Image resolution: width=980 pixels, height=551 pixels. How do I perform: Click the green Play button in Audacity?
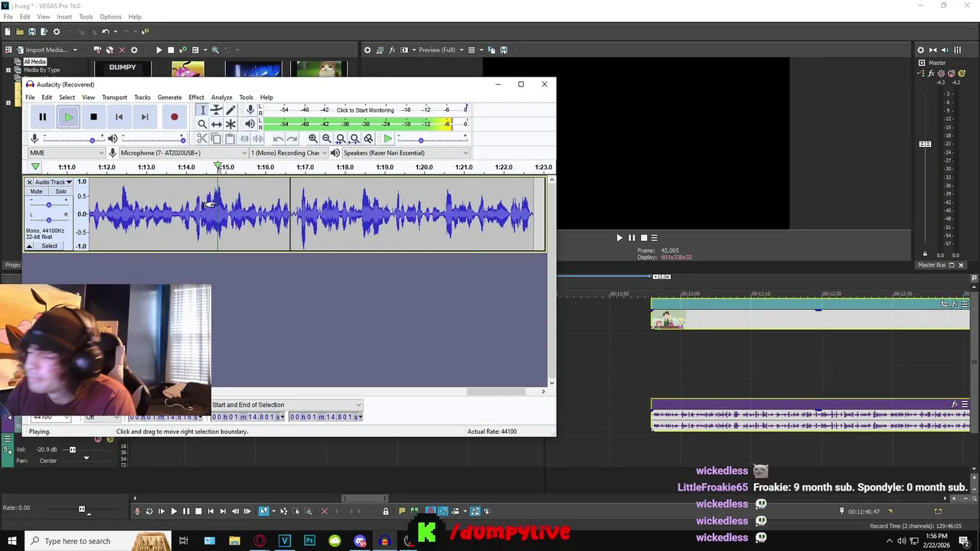68,117
